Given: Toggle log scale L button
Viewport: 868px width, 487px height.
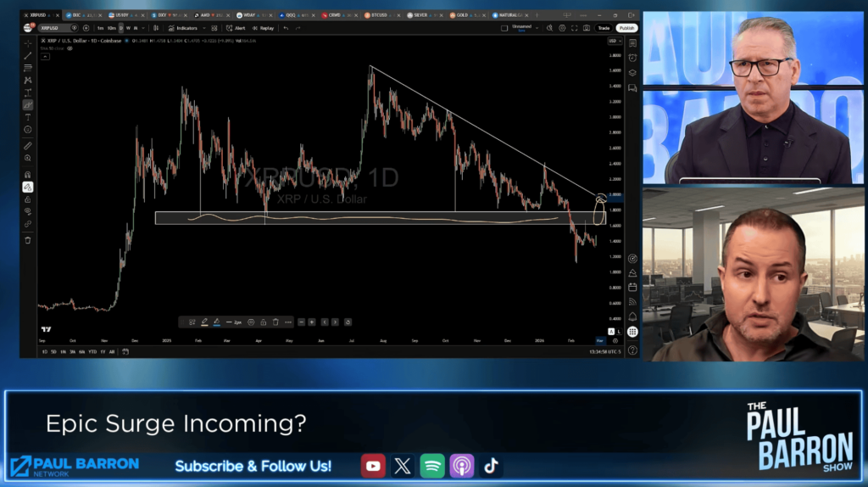Looking at the screenshot, I should [619, 332].
